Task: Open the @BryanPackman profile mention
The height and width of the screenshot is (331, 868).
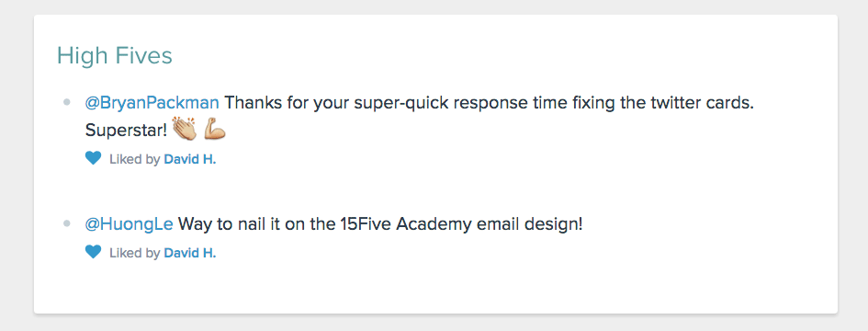Action: pos(152,103)
